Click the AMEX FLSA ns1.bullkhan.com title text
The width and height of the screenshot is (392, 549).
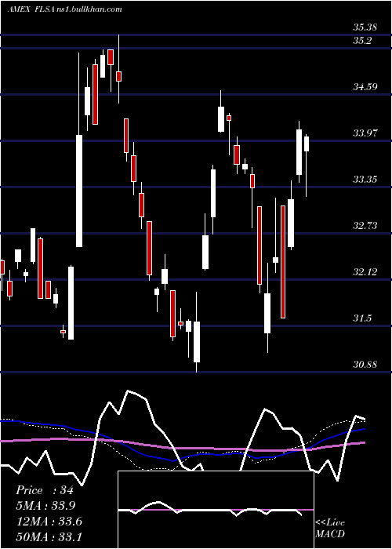[65, 9]
